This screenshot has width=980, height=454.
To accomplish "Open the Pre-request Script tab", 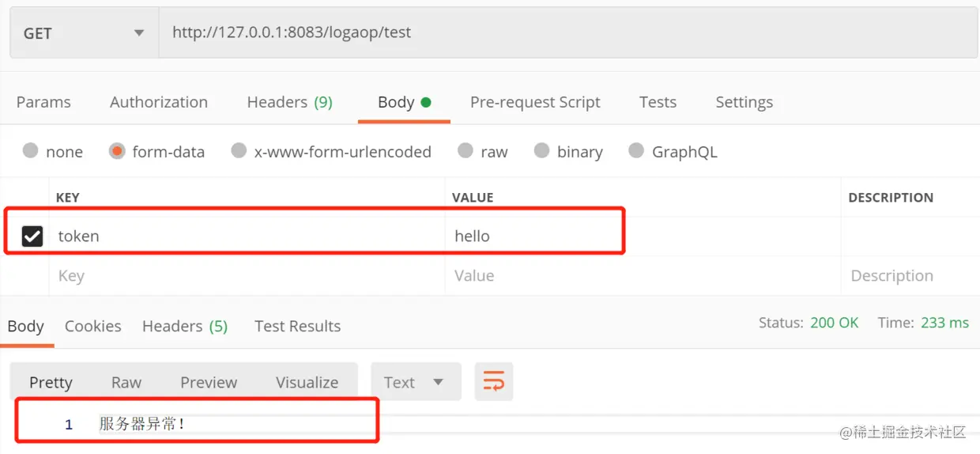I will coord(535,102).
